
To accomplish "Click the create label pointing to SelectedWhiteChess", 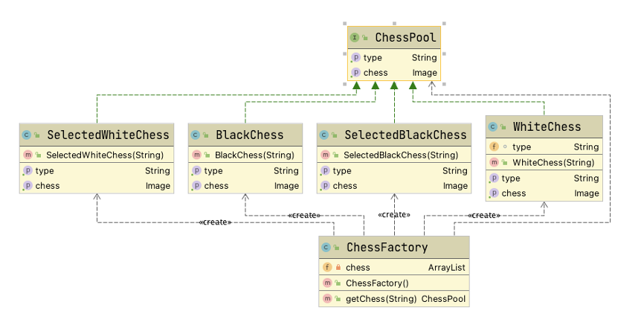I will click(x=215, y=222).
